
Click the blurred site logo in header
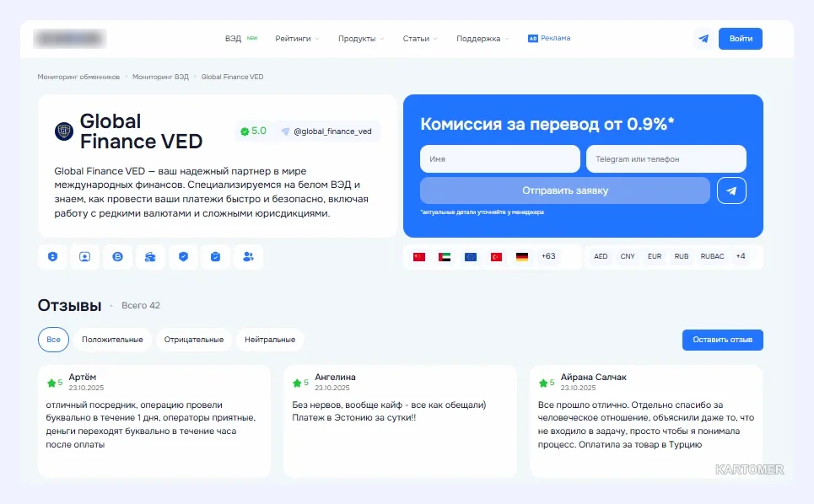click(x=69, y=39)
